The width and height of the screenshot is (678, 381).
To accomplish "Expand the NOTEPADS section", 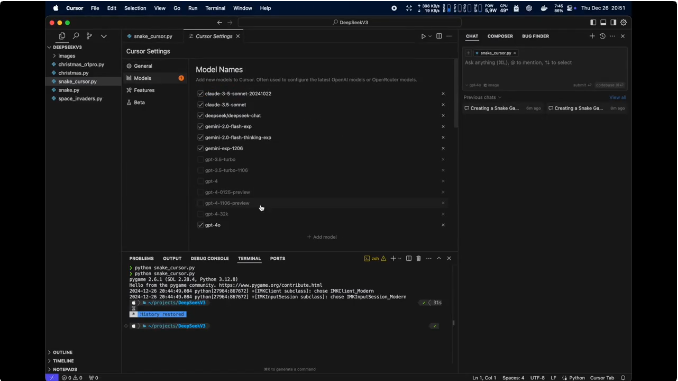I will pyautogui.click(x=65, y=369).
